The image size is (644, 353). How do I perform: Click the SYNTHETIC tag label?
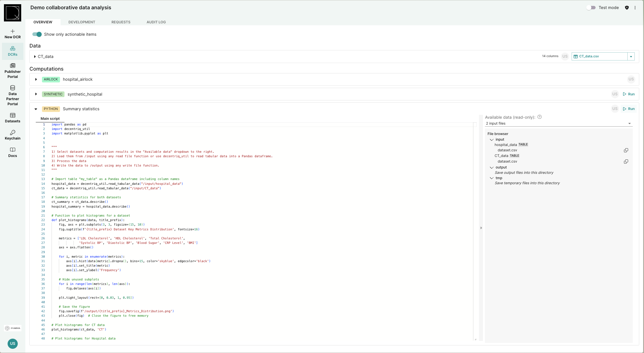coord(53,94)
